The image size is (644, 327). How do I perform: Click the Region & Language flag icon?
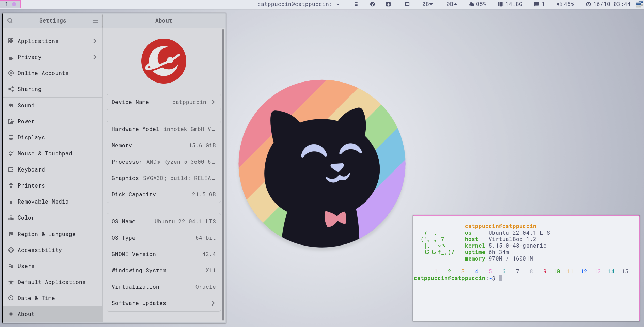click(x=11, y=234)
